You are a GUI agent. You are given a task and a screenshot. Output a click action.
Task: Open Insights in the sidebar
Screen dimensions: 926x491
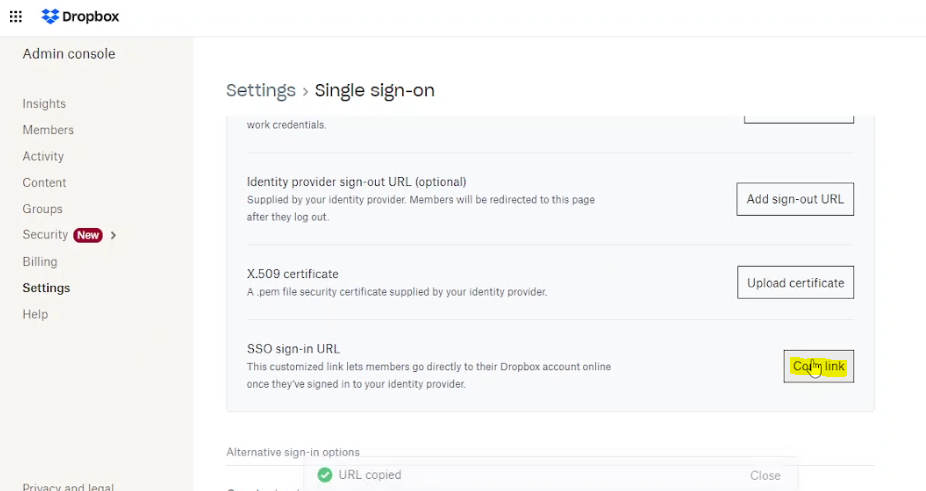[x=44, y=104]
